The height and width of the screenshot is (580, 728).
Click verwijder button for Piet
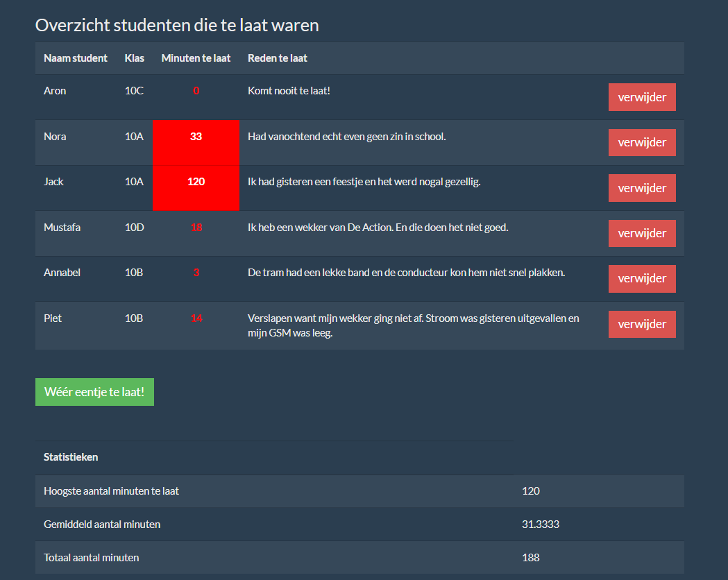tap(641, 324)
